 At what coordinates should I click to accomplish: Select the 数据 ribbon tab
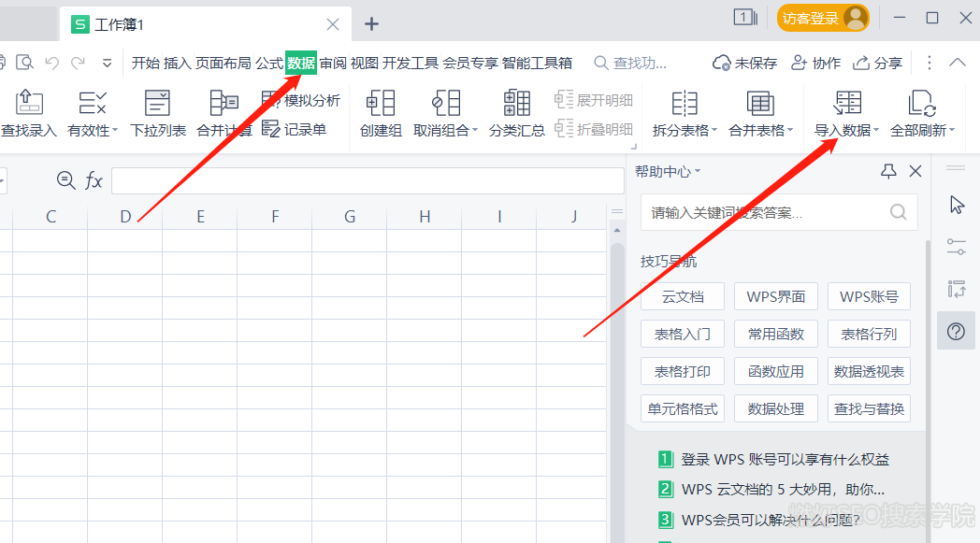click(300, 64)
